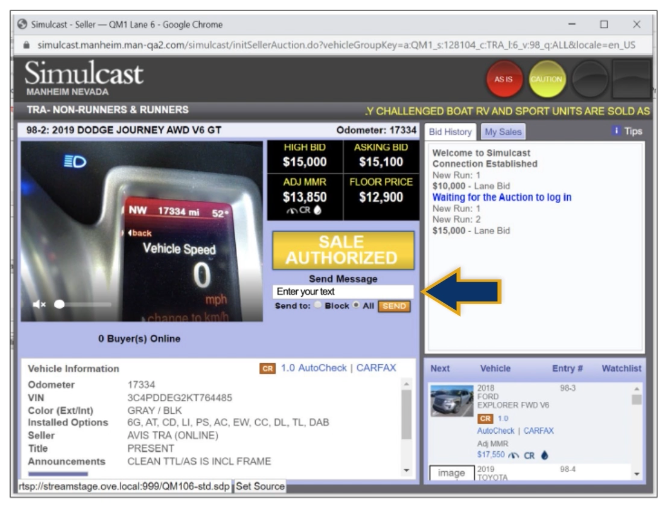Maximize the Chrome window
This screenshot has height=506, width=669.
tap(604, 24)
